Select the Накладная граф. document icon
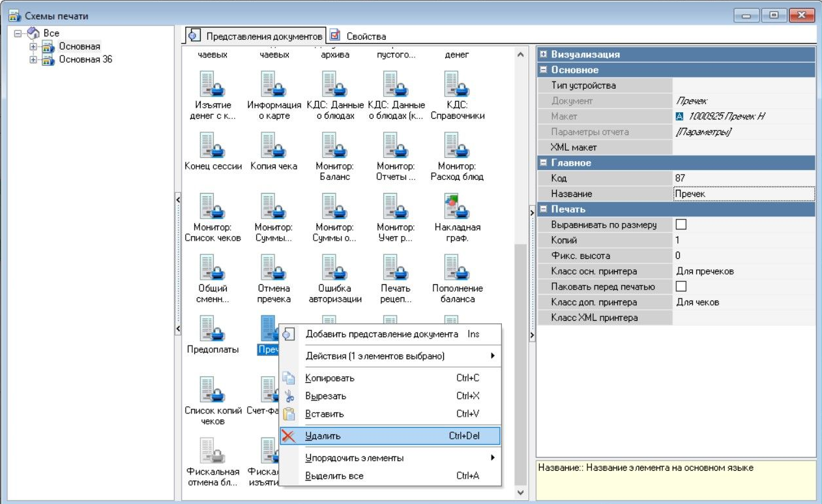The height and width of the screenshot is (504, 822). point(457,206)
